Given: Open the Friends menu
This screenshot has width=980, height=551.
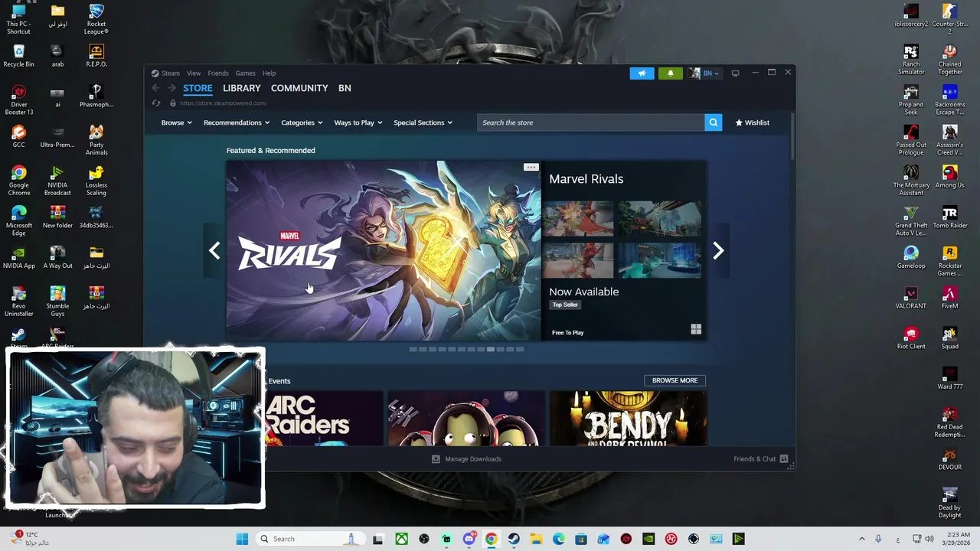Looking at the screenshot, I should click(217, 73).
